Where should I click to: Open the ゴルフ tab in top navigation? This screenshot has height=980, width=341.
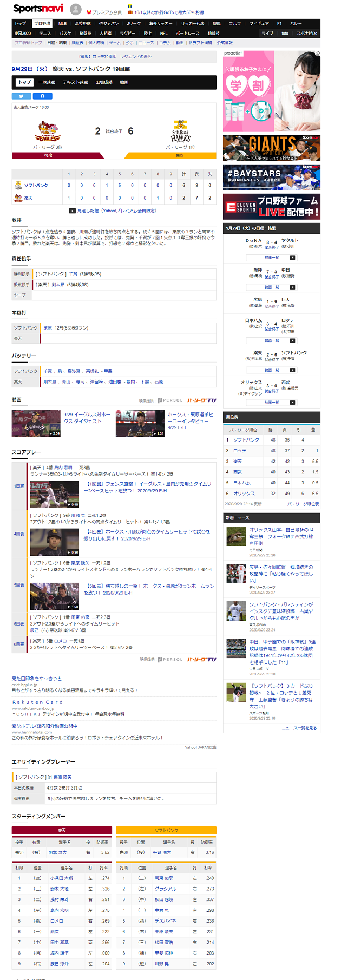tap(235, 23)
